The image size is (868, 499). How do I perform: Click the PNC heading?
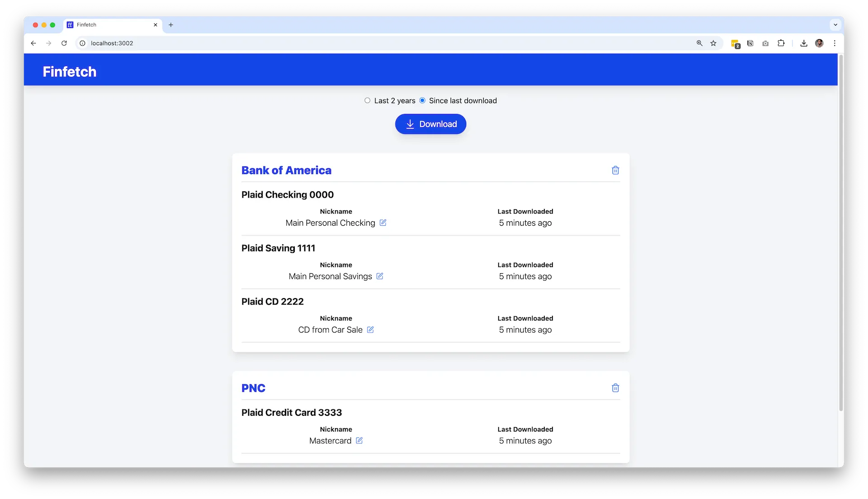point(253,388)
